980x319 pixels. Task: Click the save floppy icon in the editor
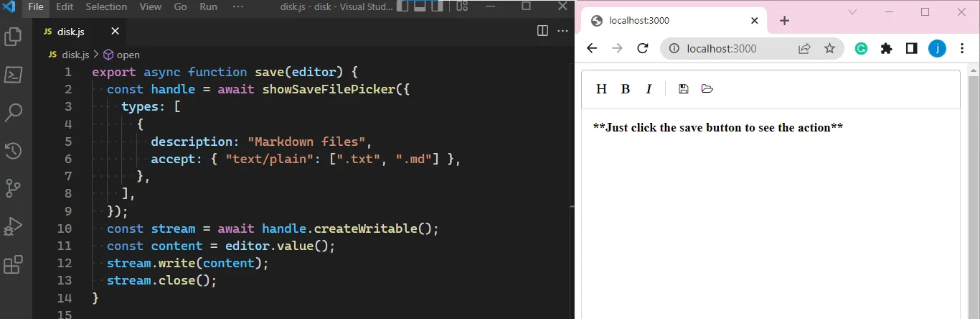coord(684,89)
